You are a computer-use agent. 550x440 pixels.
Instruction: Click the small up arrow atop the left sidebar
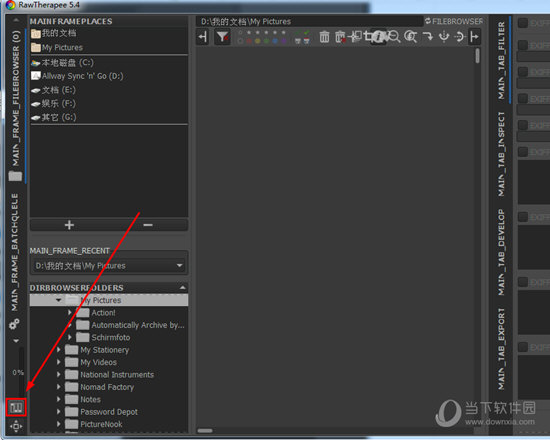click(16, 20)
